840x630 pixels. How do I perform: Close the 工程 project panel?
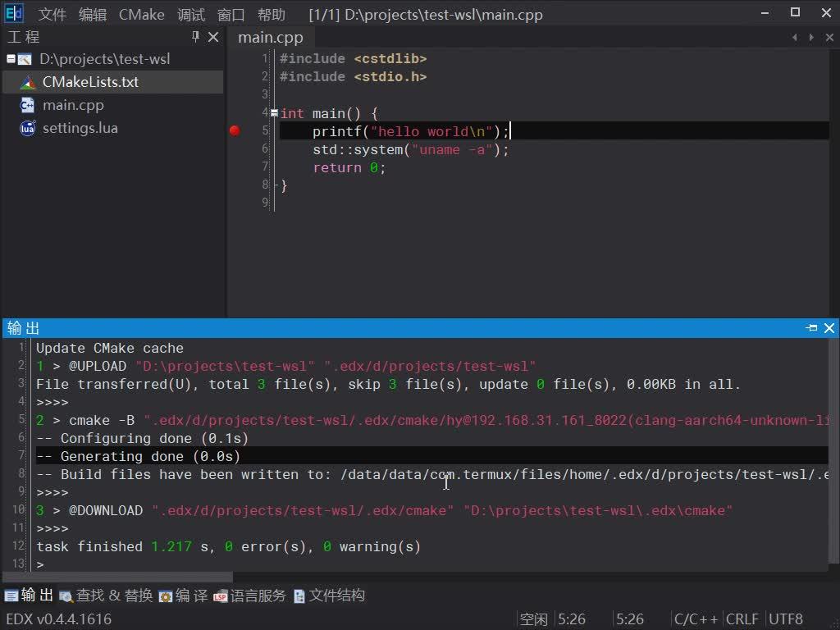tap(213, 37)
